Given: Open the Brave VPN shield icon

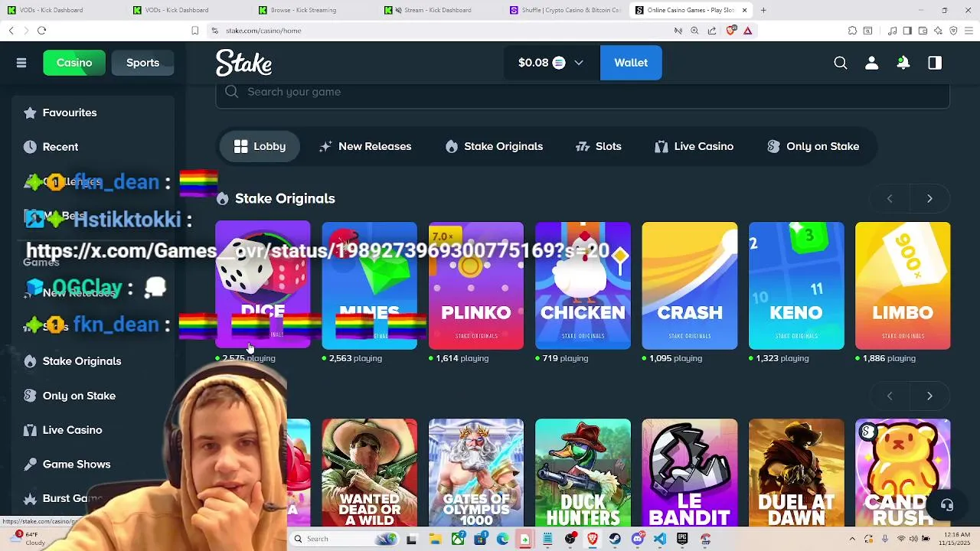Looking at the screenshot, I should tap(953, 31).
